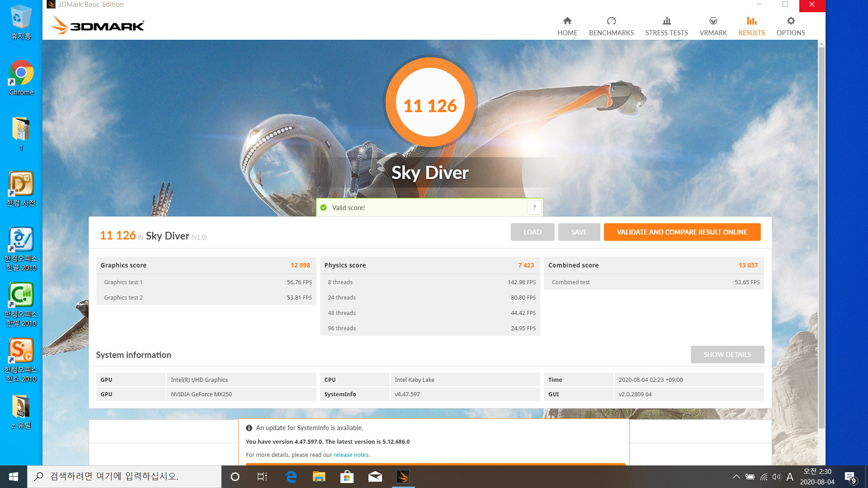This screenshot has height=488, width=868.
Task: Expand hidden system tray icons chevron
Action: tap(736, 477)
